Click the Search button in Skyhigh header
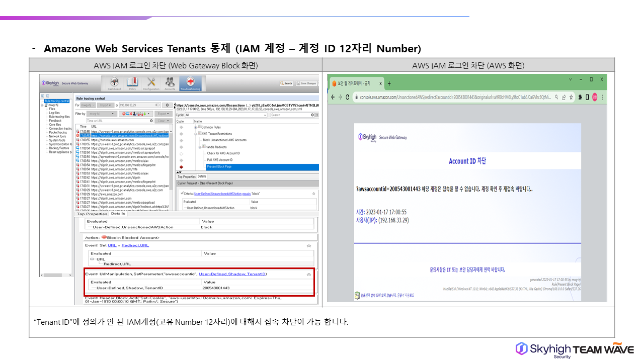 287,83
